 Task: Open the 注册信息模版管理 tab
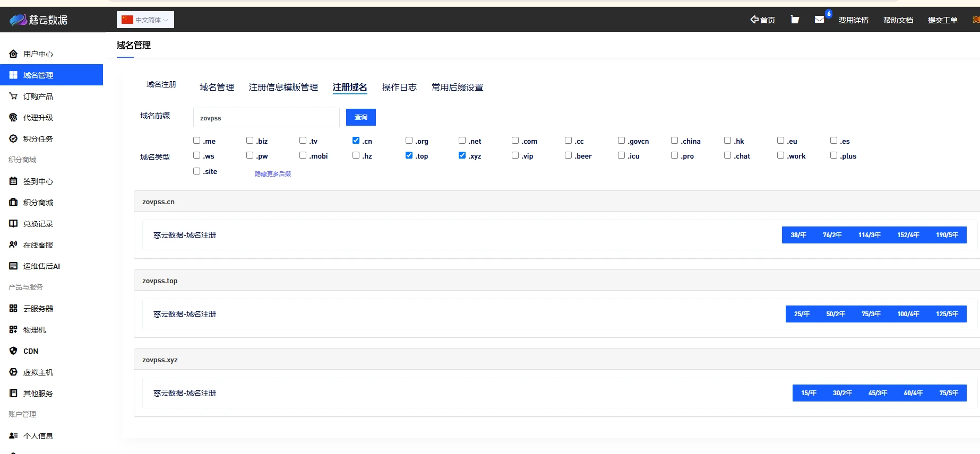[283, 88]
